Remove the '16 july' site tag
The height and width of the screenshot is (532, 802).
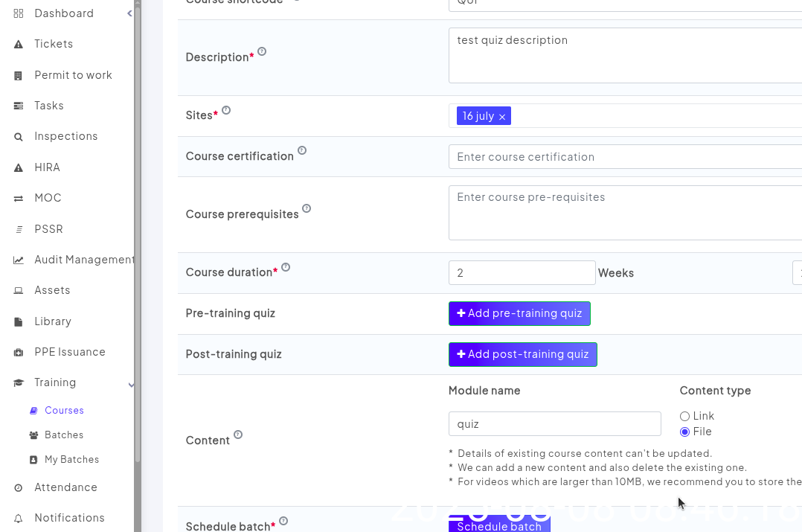tap(502, 117)
